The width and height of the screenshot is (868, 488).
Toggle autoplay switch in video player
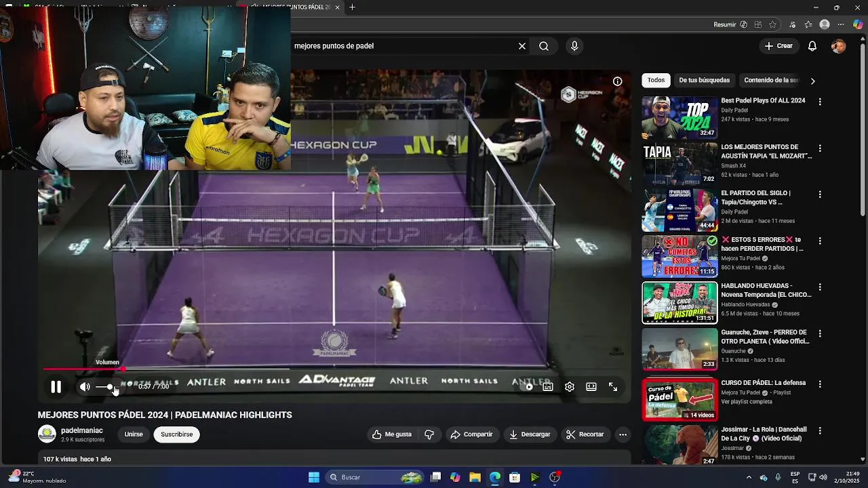tap(527, 387)
